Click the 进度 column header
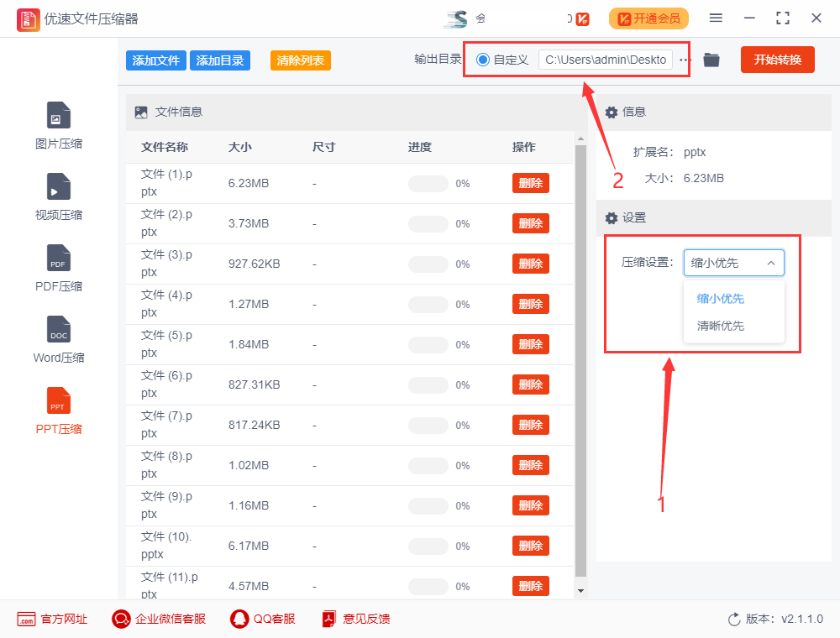The image size is (840, 638). 419,147
